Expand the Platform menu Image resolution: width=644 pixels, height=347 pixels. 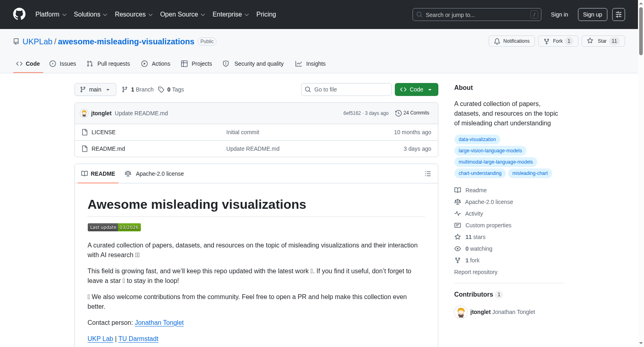(51, 15)
